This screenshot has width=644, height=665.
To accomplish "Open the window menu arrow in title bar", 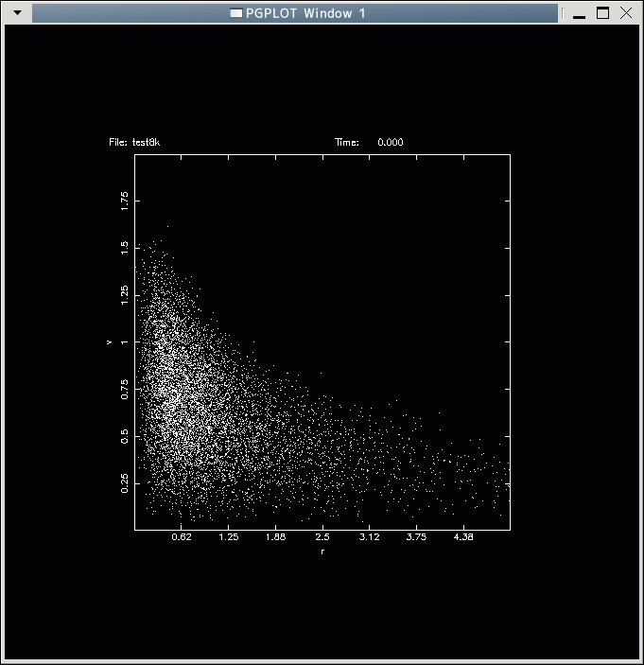I will pos(16,13).
